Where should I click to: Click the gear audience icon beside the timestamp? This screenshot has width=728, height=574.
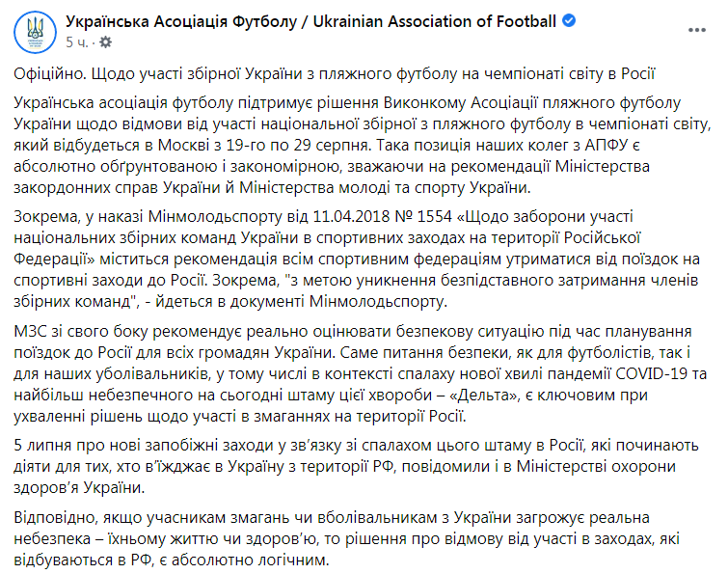coord(104,42)
